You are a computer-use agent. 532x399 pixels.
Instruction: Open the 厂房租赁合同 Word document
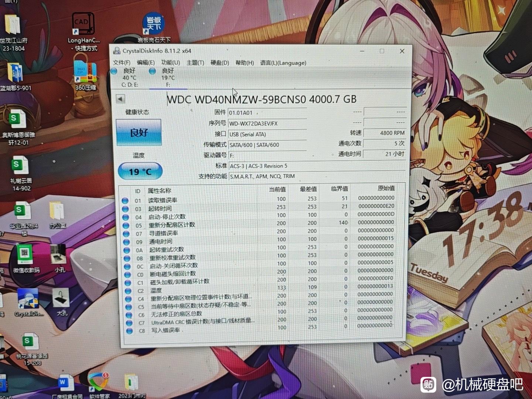point(66,386)
